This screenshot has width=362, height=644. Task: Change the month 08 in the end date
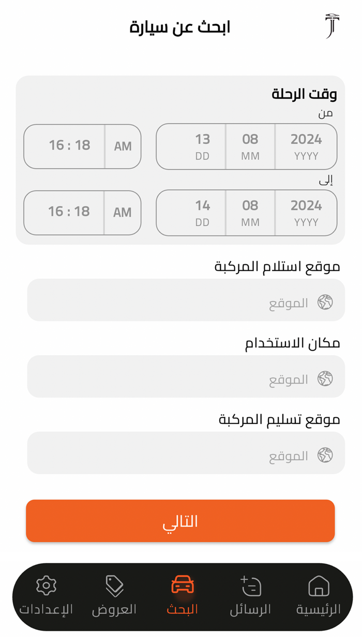250,213
